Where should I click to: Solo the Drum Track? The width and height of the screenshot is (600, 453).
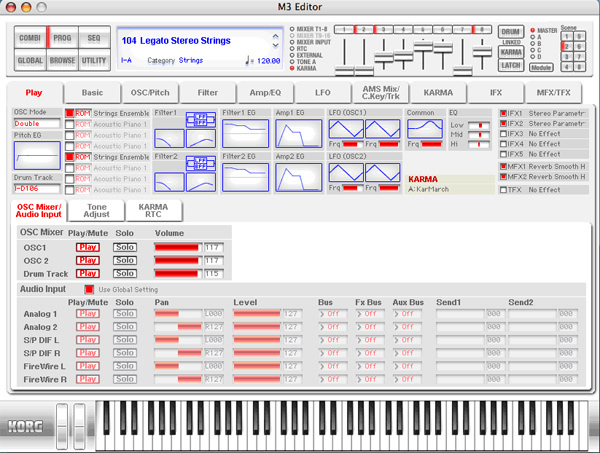pyautogui.click(x=125, y=274)
